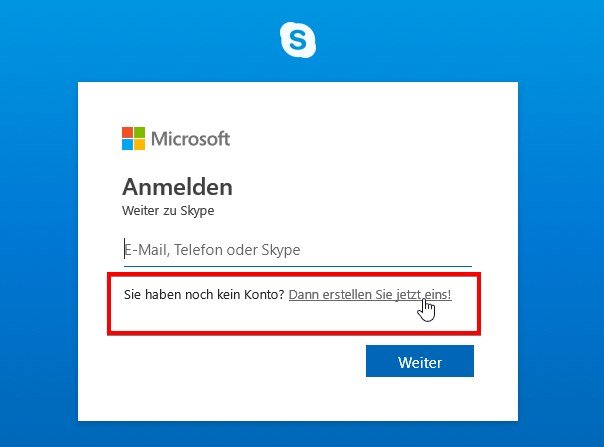Click the white S letter inside Skype bubble
This screenshot has width=604, height=447.
(298, 40)
